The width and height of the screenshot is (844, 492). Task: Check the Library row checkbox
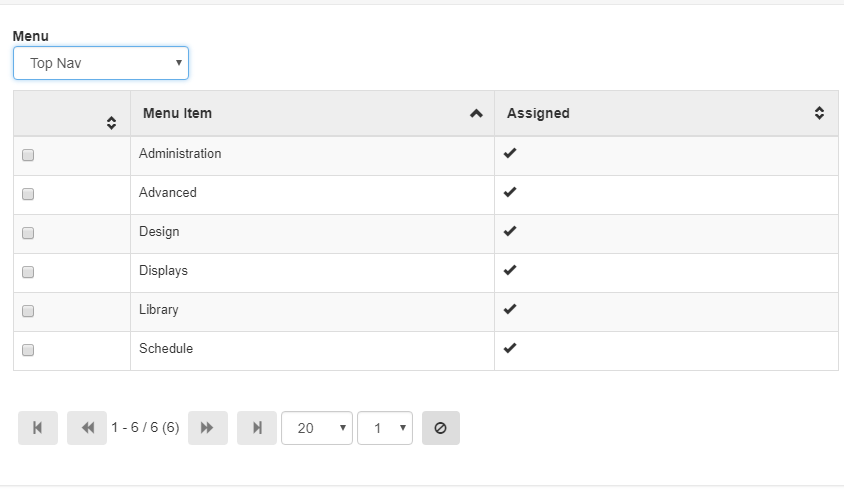(x=28, y=311)
